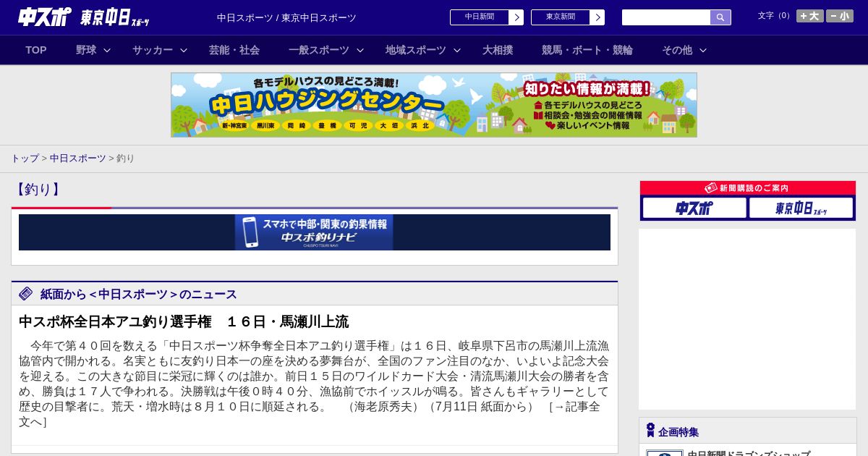Click the 中日ハウジングセンター banner ad
Image resolution: width=868 pixels, height=456 pixels.
434,105
